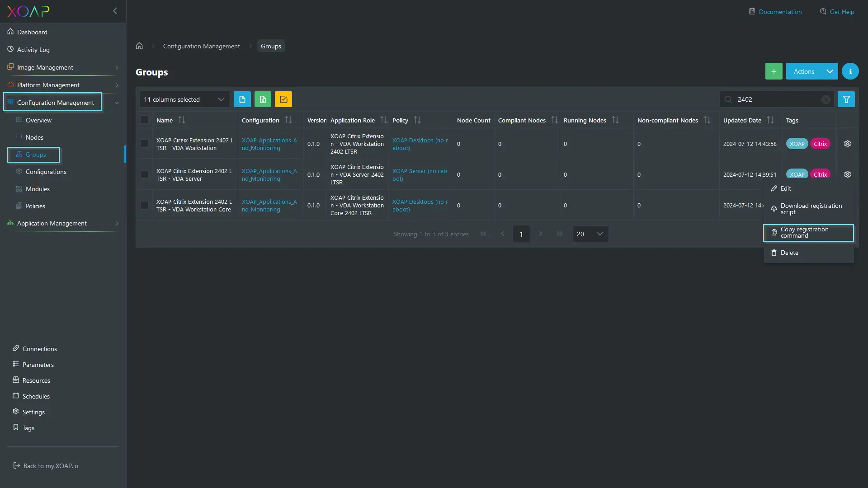Click the Citrix tag in first row

820,144
